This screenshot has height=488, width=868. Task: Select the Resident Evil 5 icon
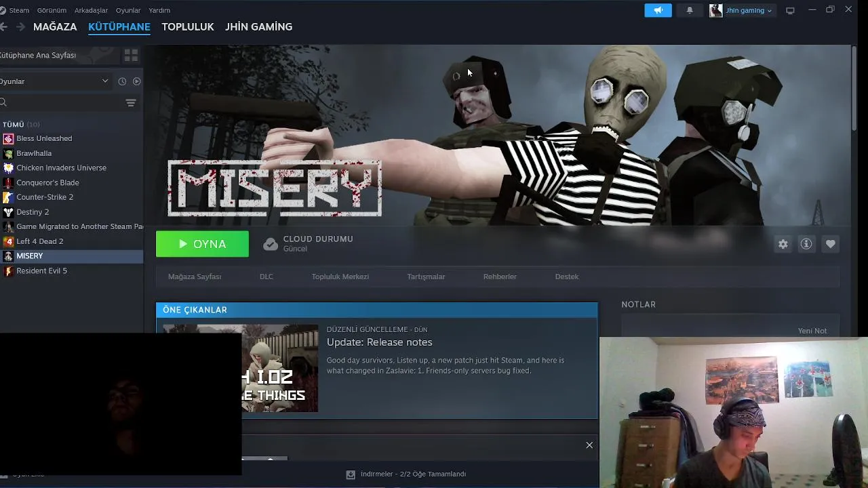pyautogui.click(x=8, y=271)
